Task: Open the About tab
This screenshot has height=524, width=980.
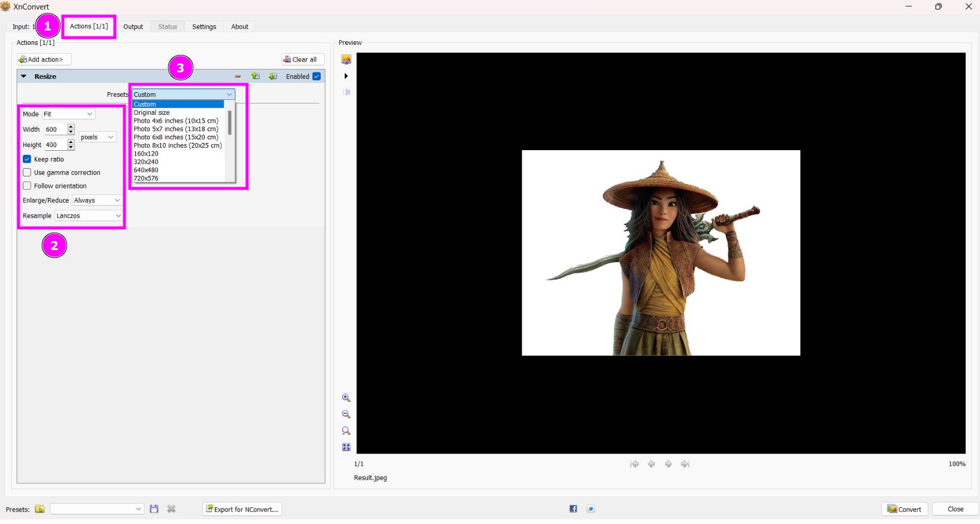Action: pyautogui.click(x=240, y=27)
